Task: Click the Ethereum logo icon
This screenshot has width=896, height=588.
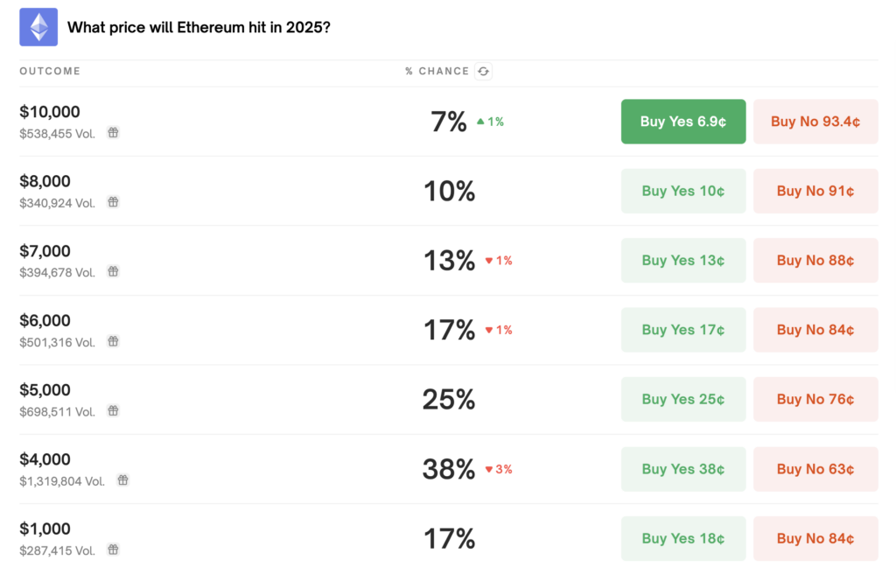Action: [x=38, y=27]
